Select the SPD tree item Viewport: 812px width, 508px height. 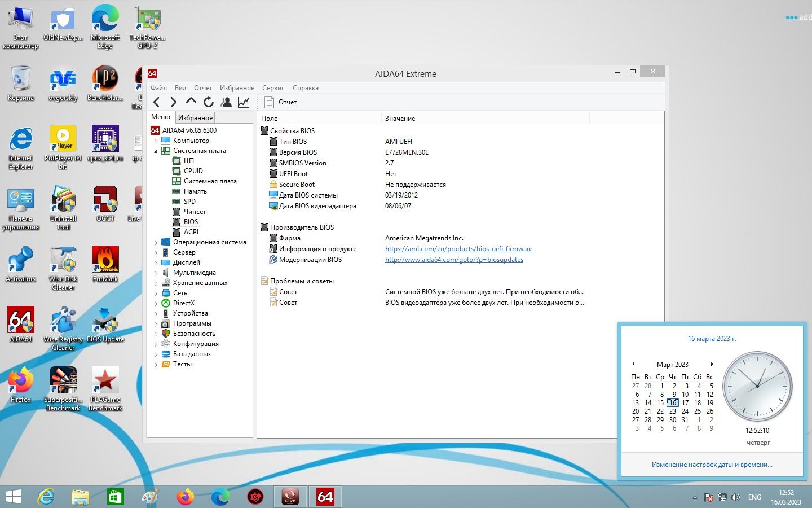[x=189, y=202]
